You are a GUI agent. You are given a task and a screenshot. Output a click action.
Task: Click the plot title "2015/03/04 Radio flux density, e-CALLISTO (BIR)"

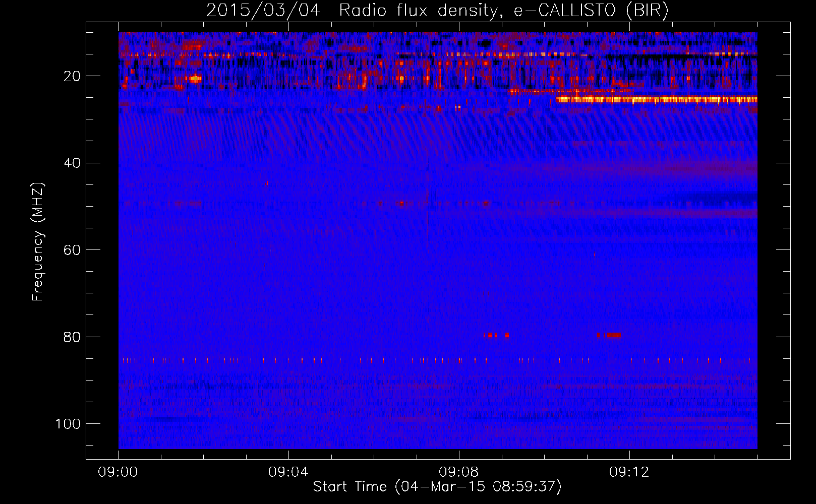437,10
